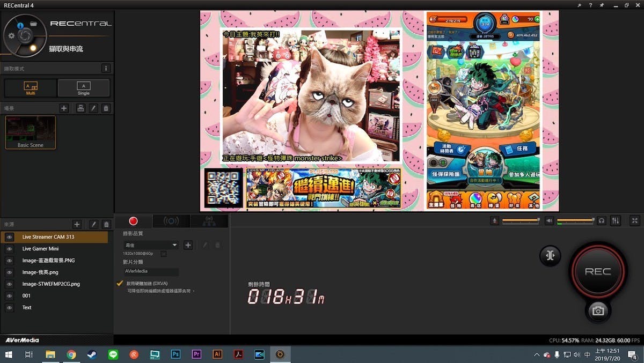The image size is (644, 363).
Task: Click the headphone monitor icon
Action: pyautogui.click(x=602, y=220)
